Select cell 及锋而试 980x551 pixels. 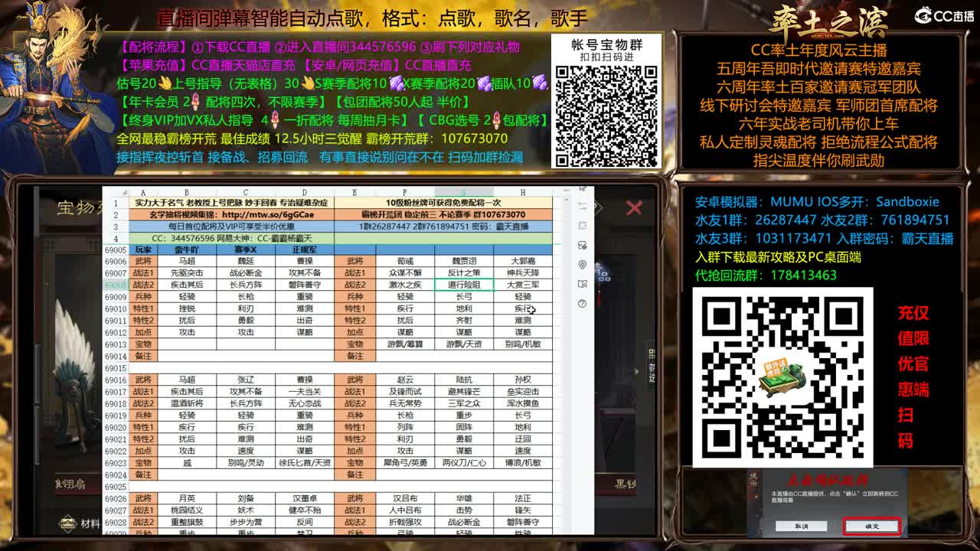405,392
